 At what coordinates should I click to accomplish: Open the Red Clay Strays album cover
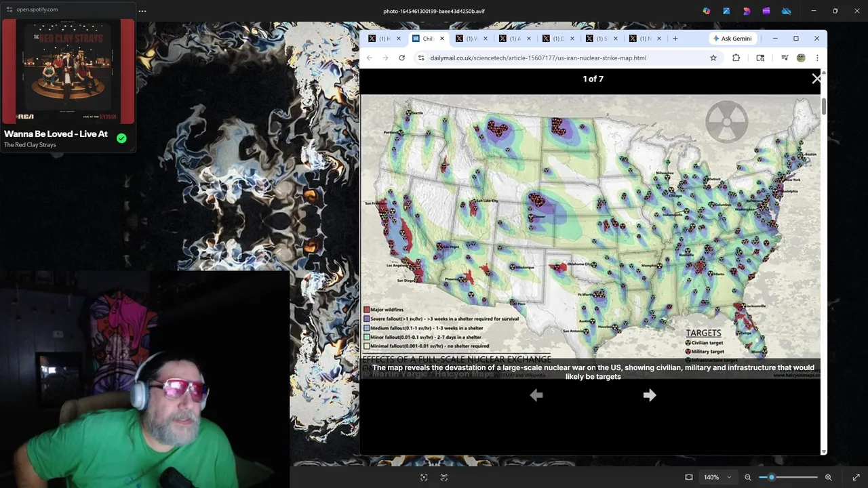pos(68,72)
